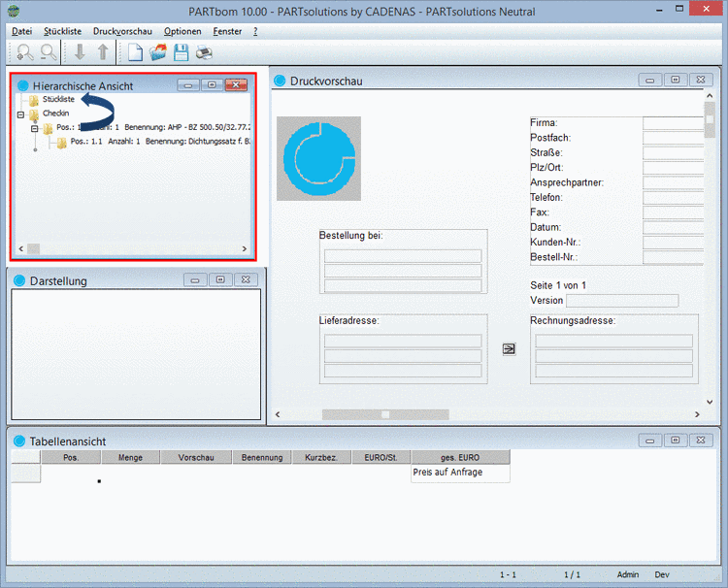Click the zoom in magnifier icon
Screen dimensions: 728x588
24,52
